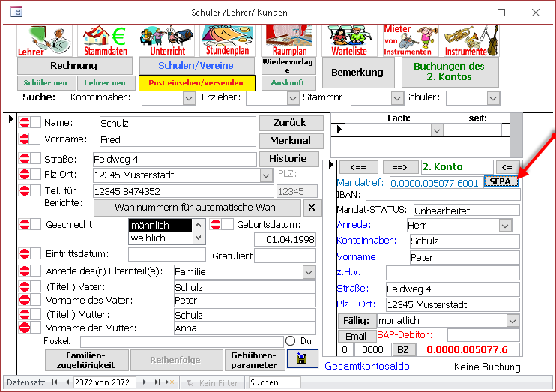Switch to Schulen/Vereine section

pos(197,65)
